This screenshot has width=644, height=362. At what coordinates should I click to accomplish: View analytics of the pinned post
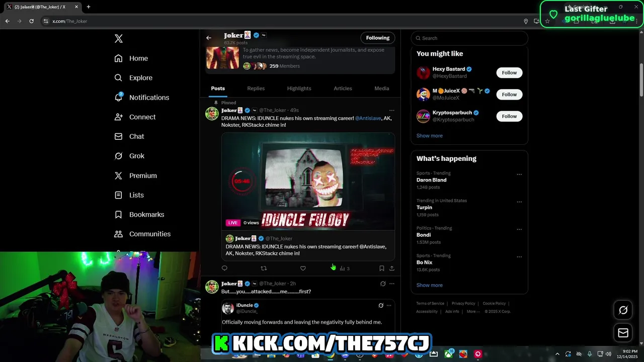tap(344, 268)
